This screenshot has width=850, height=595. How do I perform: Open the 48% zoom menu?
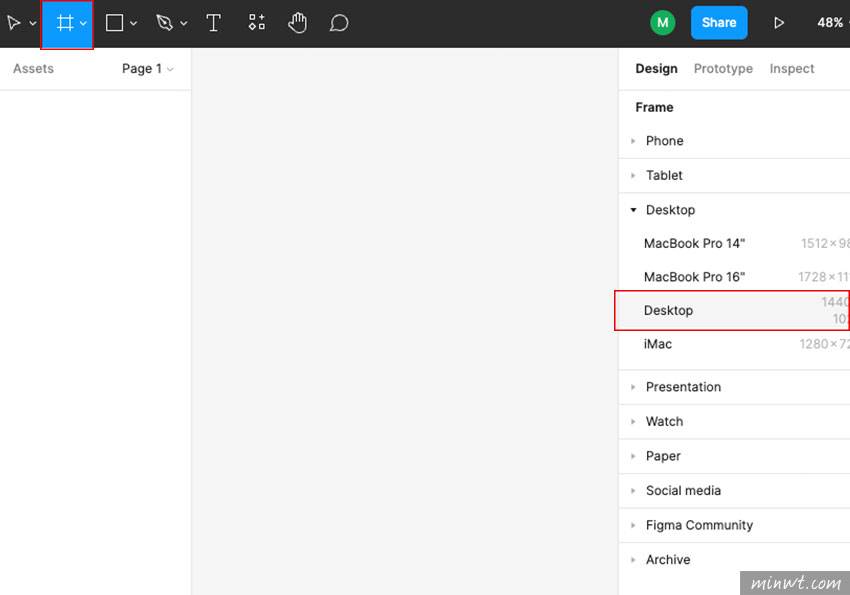point(832,23)
